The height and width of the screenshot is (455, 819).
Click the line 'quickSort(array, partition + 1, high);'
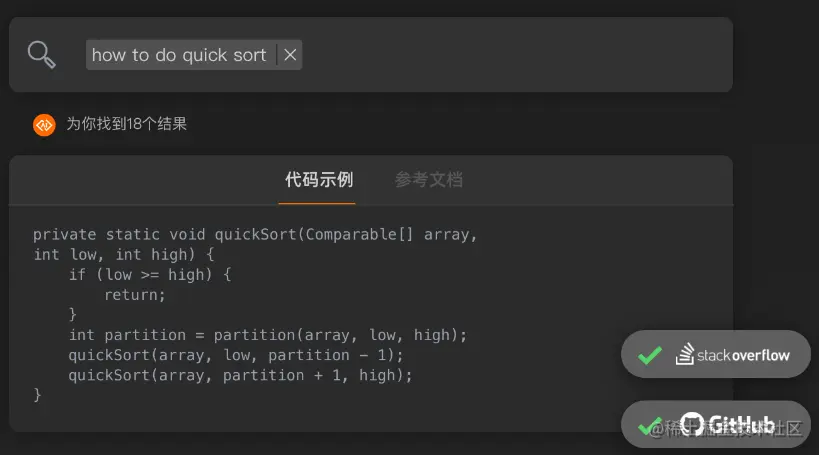(240, 375)
